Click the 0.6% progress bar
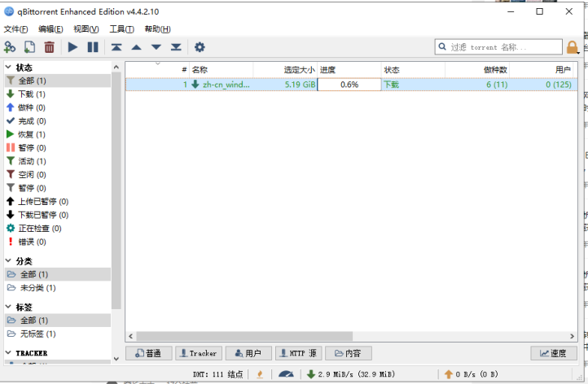 [x=349, y=85]
